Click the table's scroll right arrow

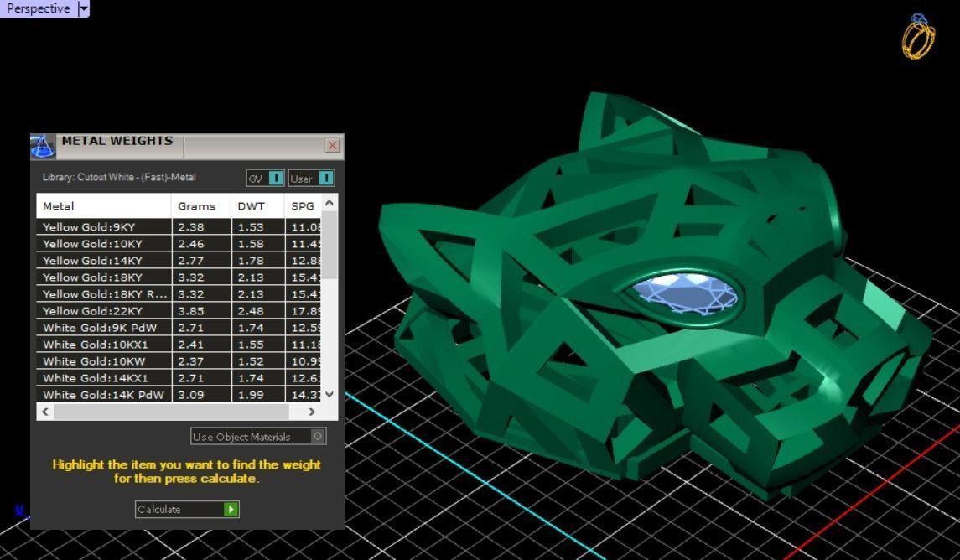[312, 412]
